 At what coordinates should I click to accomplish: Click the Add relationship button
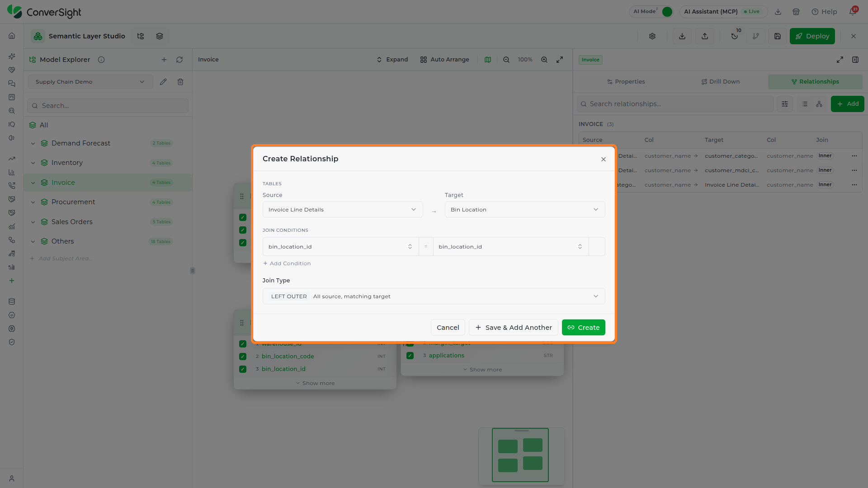(x=847, y=104)
